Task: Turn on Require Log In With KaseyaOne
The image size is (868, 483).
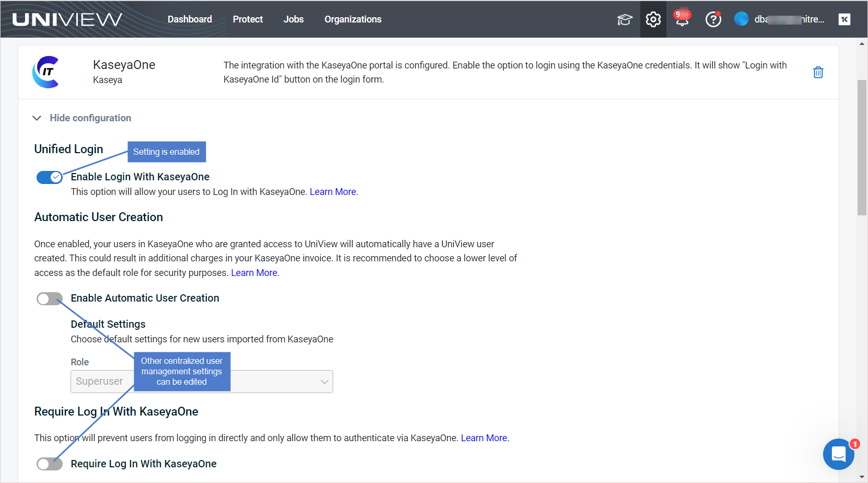Action: click(x=50, y=464)
